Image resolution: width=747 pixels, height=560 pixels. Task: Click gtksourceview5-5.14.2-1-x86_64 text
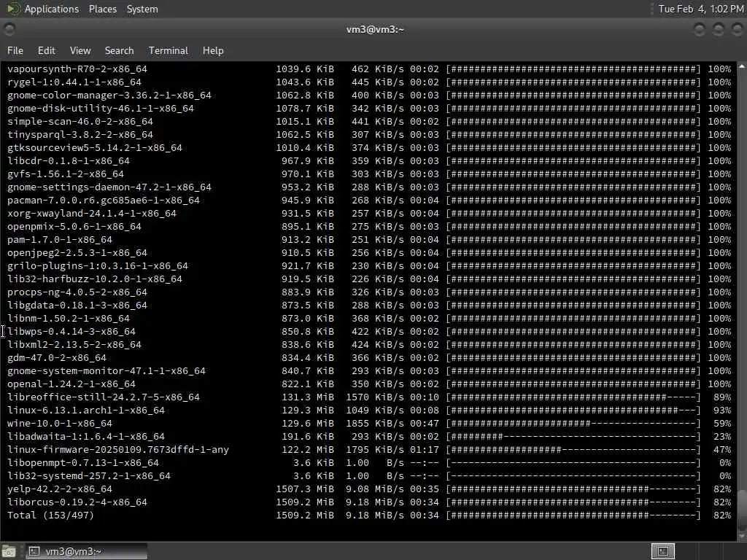point(95,147)
